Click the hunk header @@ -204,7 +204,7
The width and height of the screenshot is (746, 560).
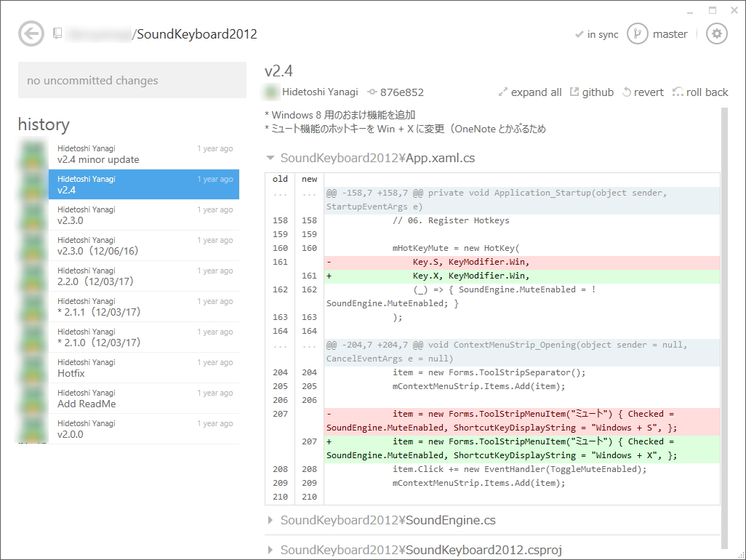[521, 351]
